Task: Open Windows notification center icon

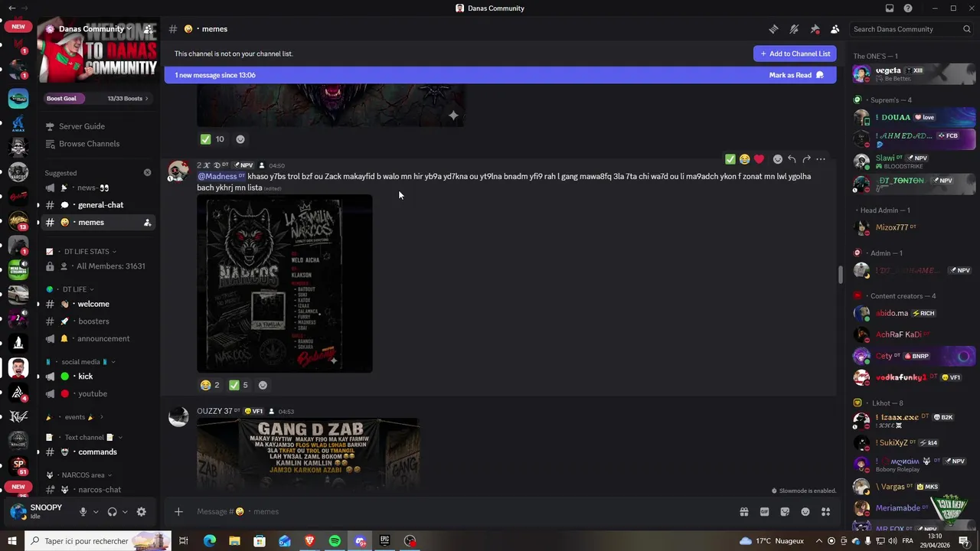Action: pyautogui.click(x=964, y=541)
